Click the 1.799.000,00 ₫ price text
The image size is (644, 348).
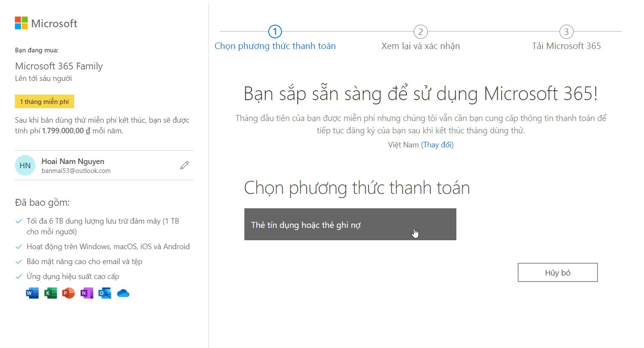point(66,131)
